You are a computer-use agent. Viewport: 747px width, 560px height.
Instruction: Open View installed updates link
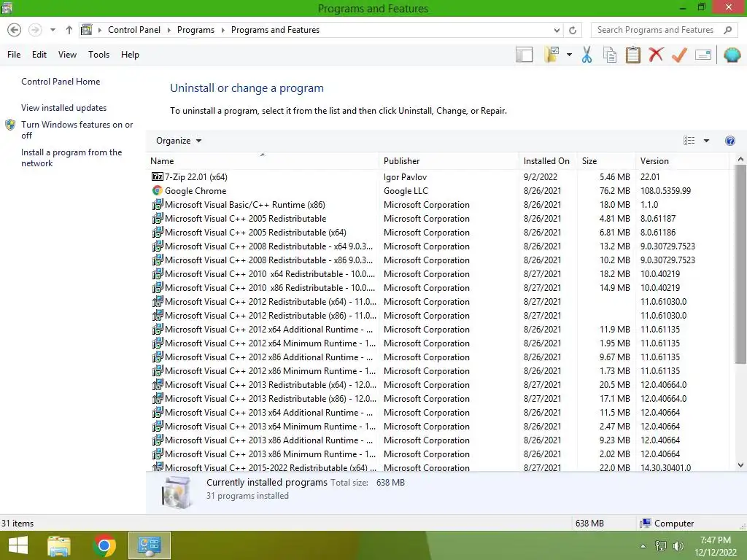click(64, 108)
